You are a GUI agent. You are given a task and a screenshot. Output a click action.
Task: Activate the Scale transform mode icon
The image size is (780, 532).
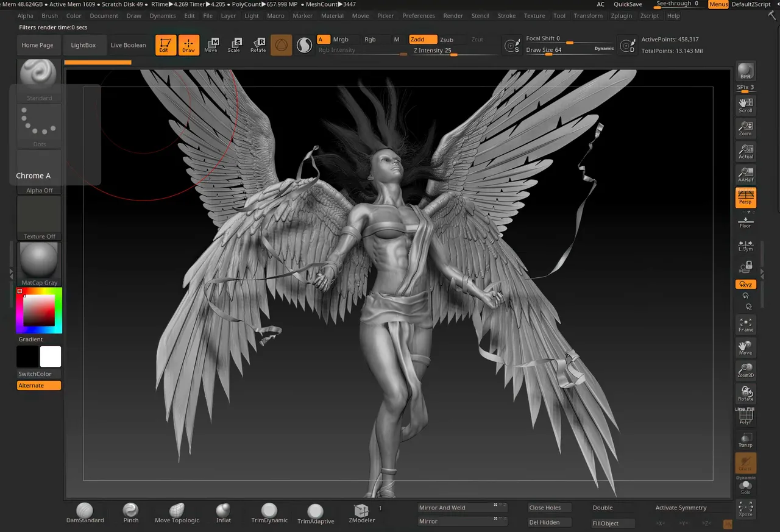tap(234, 45)
